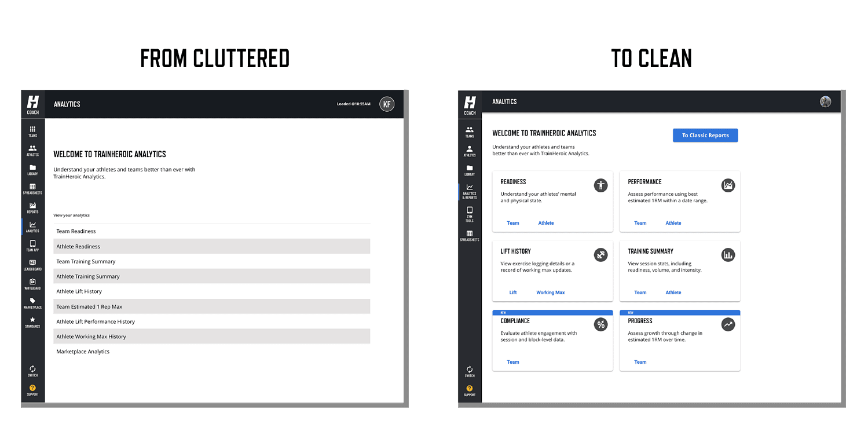Click the Lift History dumbbell icon

[x=600, y=255]
